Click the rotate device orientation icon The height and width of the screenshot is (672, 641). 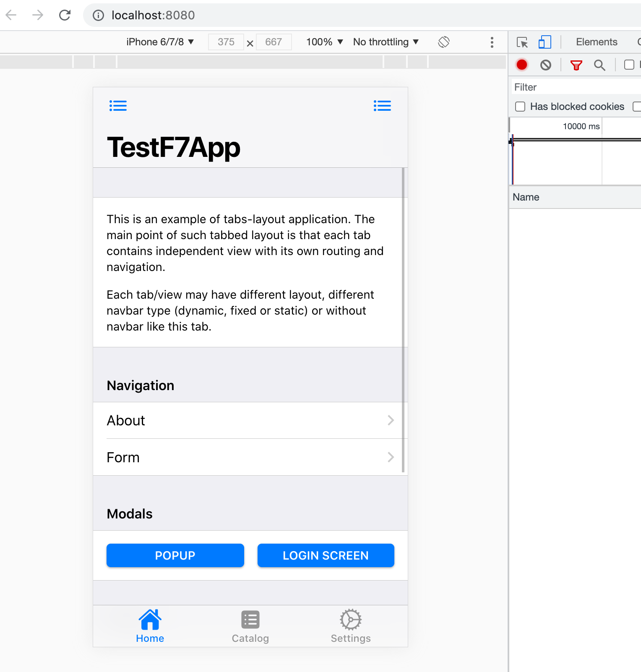click(x=444, y=42)
